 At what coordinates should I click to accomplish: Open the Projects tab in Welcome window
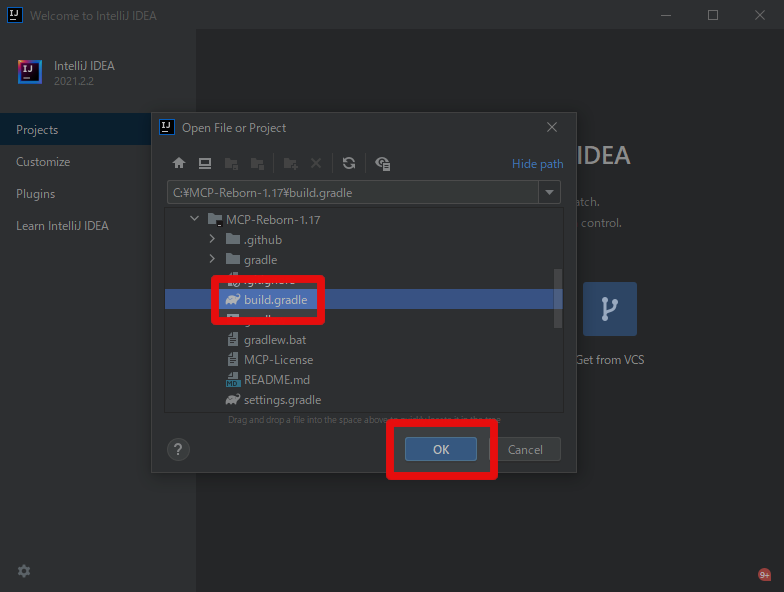(76, 130)
